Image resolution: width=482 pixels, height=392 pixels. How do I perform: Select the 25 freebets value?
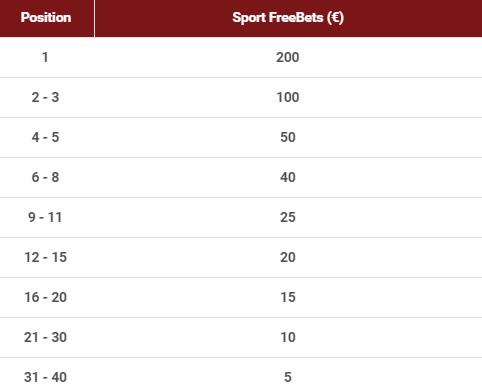[288, 217]
